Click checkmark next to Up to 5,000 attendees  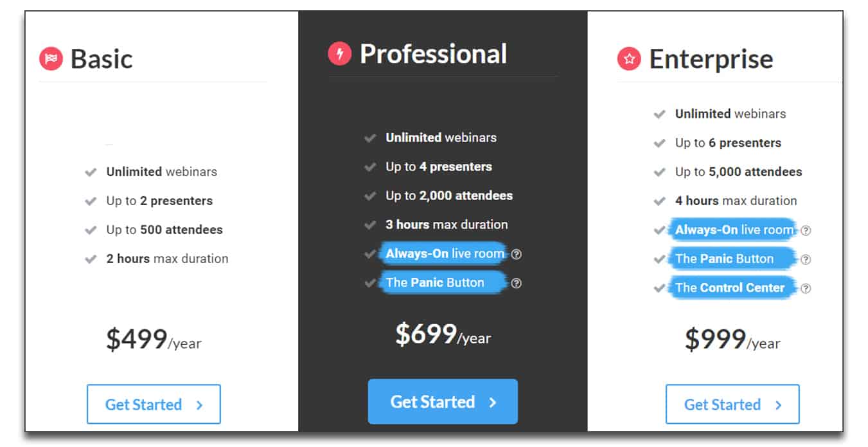coord(659,172)
